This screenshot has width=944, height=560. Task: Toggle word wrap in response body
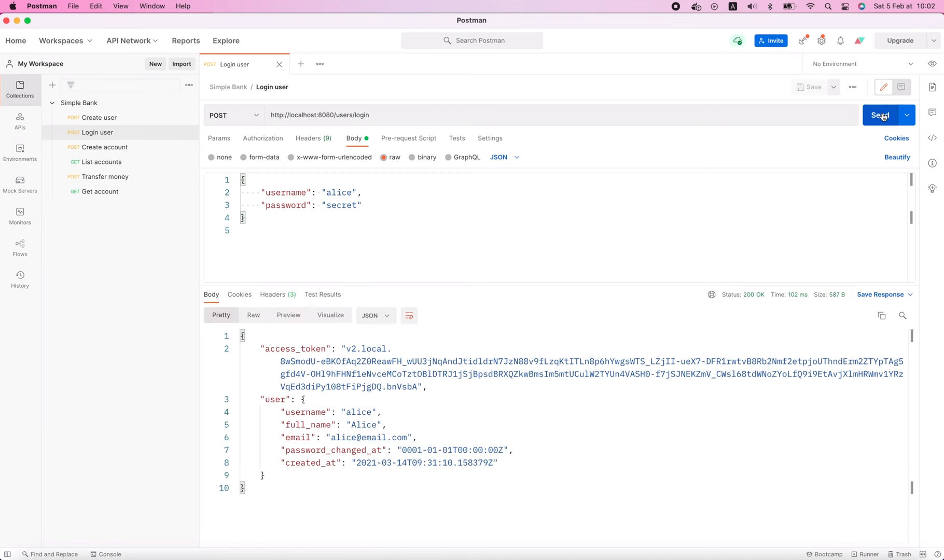pos(409,315)
